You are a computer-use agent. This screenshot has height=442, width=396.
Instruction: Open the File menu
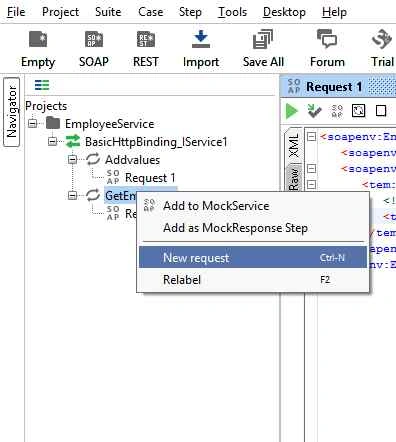[16, 12]
